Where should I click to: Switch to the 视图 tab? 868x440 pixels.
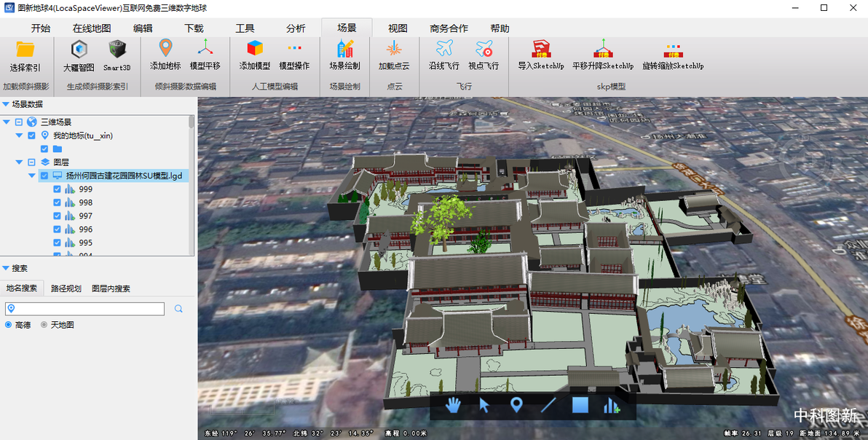point(398,28)
